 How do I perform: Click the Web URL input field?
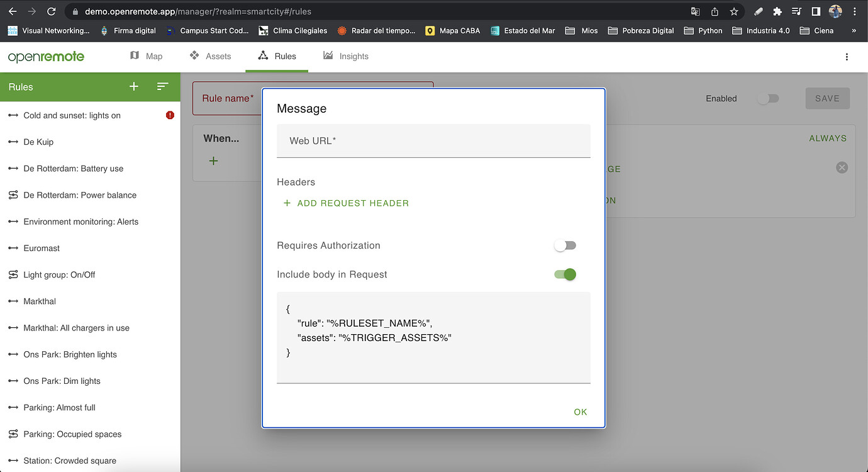click(x=433, y=140)
